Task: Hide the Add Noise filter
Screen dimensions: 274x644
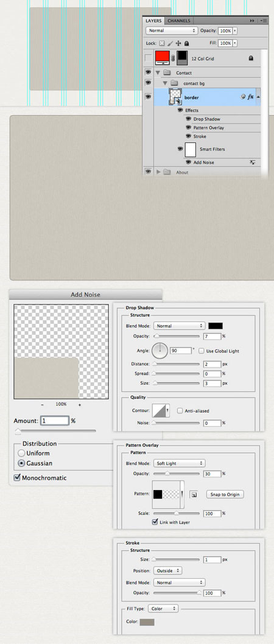Action: coord(188,163)
